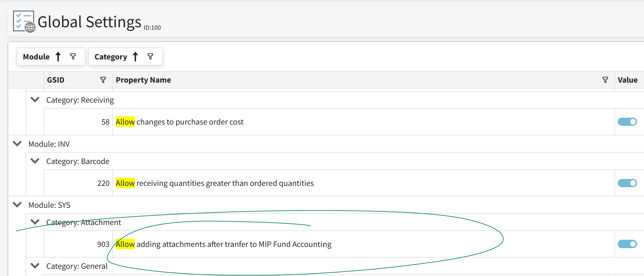Sort ascending by Category arrow
This screenshot has width=644, height=276.
click(x=135, y=57)
